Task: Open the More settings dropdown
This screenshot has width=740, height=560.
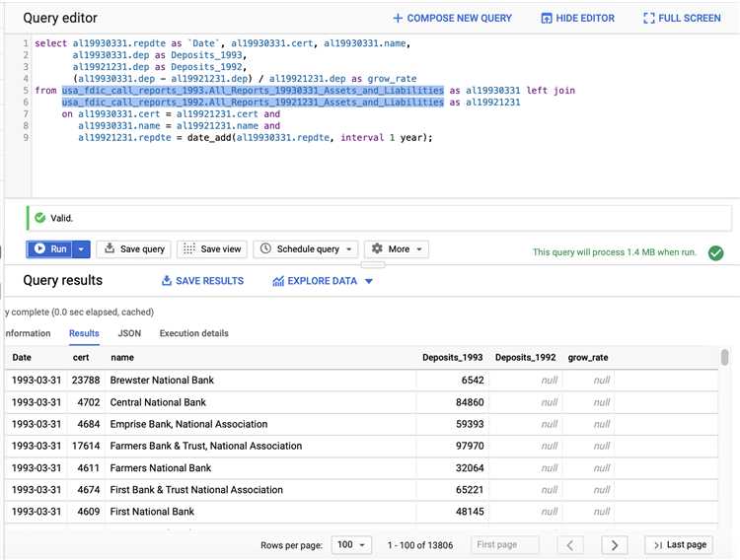Action: [397, 248]
